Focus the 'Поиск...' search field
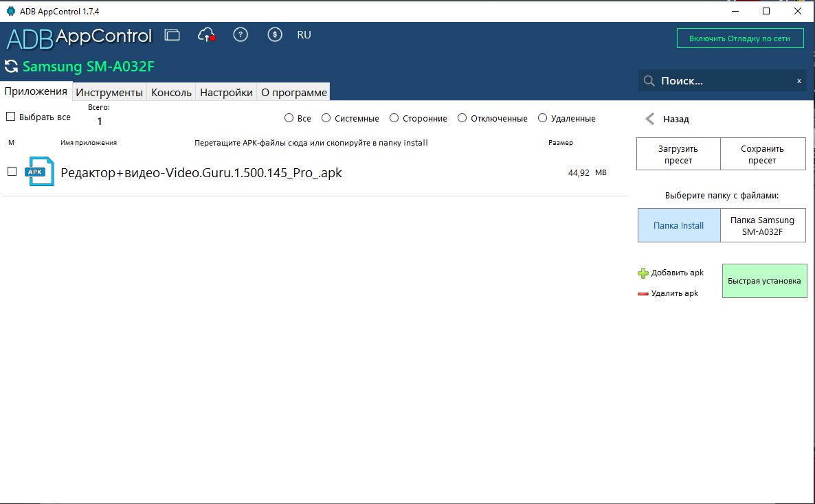 (722, 80)
